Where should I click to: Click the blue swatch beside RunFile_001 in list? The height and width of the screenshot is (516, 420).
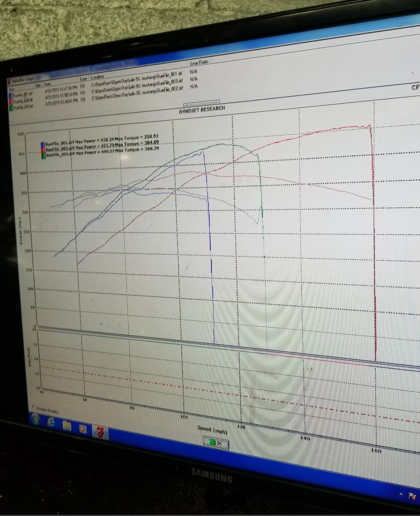[x=11, y=96]
